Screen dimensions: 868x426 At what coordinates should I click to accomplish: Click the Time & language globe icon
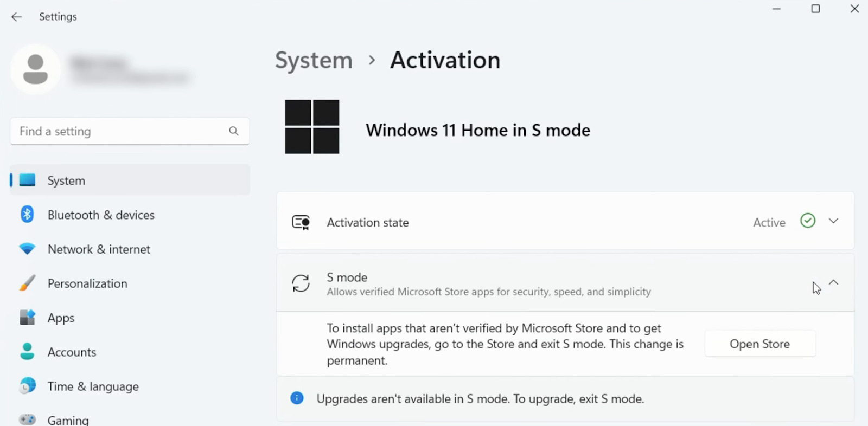click(27, 386)
